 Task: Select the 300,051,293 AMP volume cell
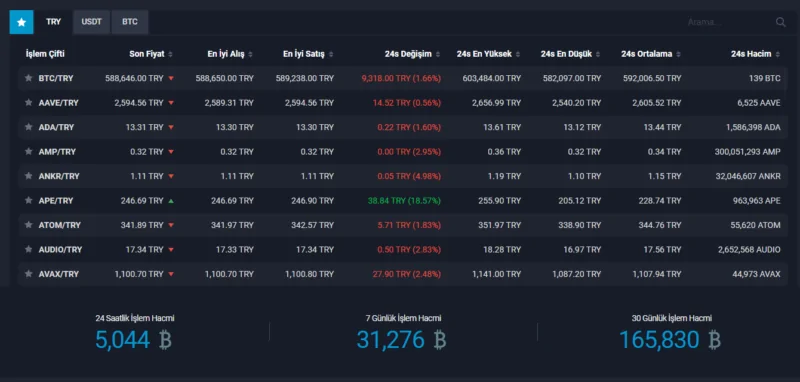pos(747,152)
